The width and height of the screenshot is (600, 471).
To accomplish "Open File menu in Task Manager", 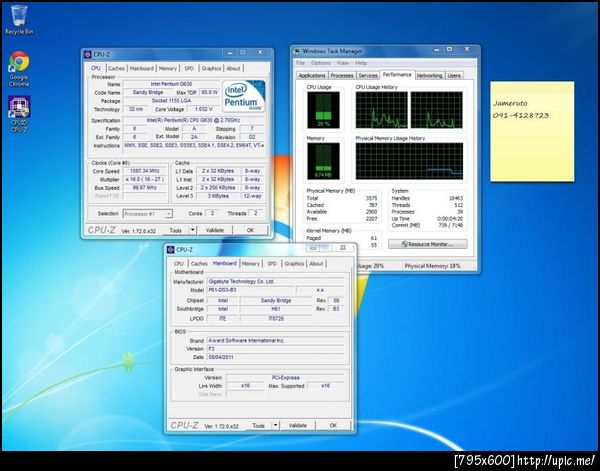I will click(301, 63).
